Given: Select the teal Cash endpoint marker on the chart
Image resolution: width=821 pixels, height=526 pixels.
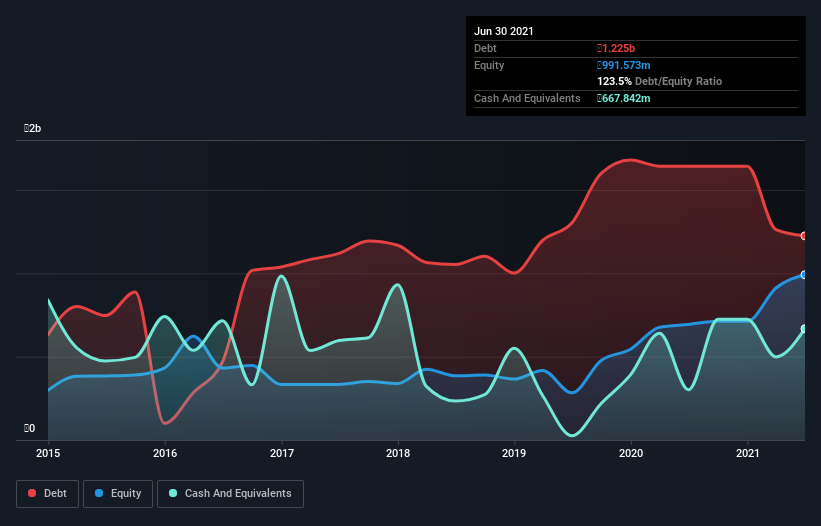Looking at the screenshot, I should coord(804,329).
